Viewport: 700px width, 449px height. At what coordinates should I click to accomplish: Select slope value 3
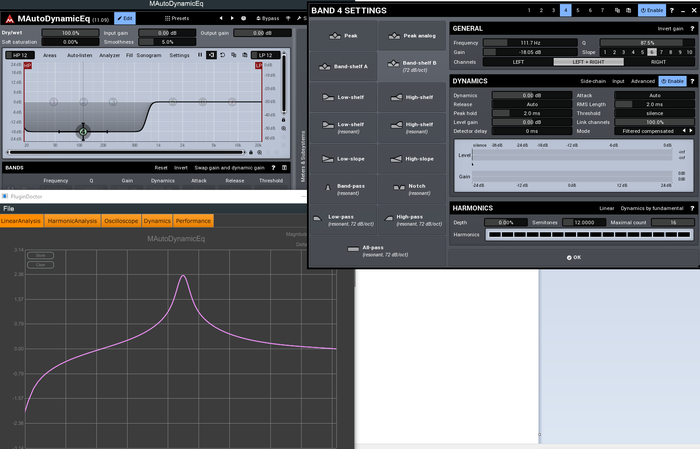click(x=624, y=52)
